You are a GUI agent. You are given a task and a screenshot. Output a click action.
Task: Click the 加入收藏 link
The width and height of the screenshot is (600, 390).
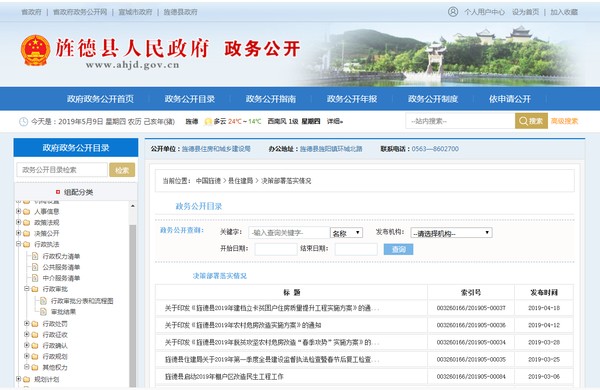pyautogui.click(x=564, y=12)
